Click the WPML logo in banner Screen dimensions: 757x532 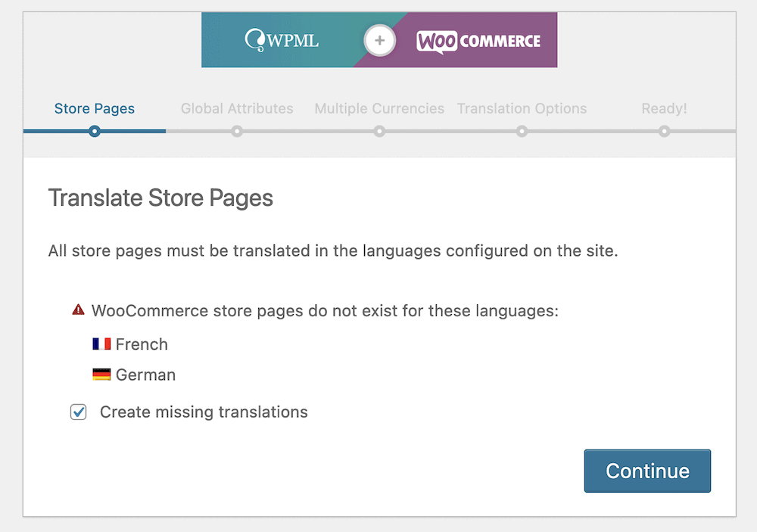(282, 40)
